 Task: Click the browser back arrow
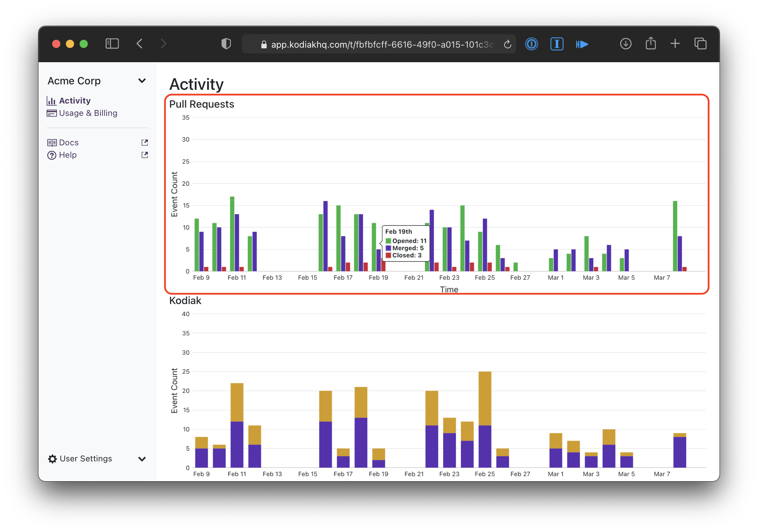click(140, 44)
